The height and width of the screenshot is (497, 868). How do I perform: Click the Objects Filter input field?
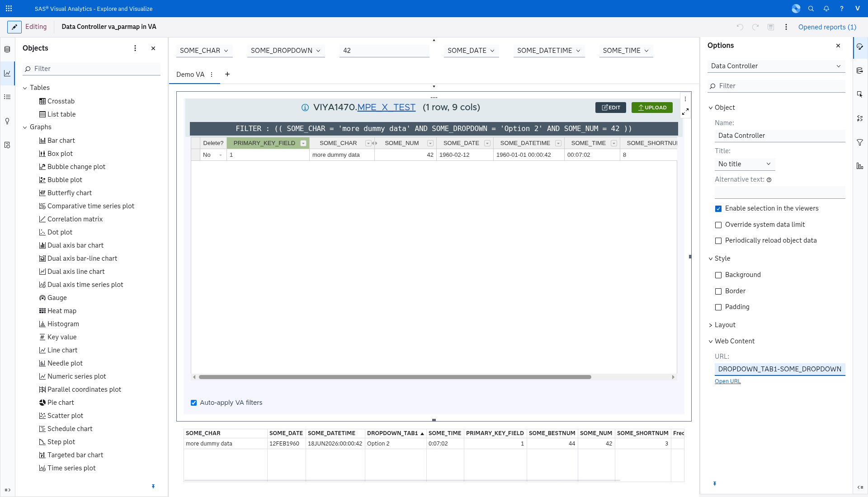[x=92, y=69]
